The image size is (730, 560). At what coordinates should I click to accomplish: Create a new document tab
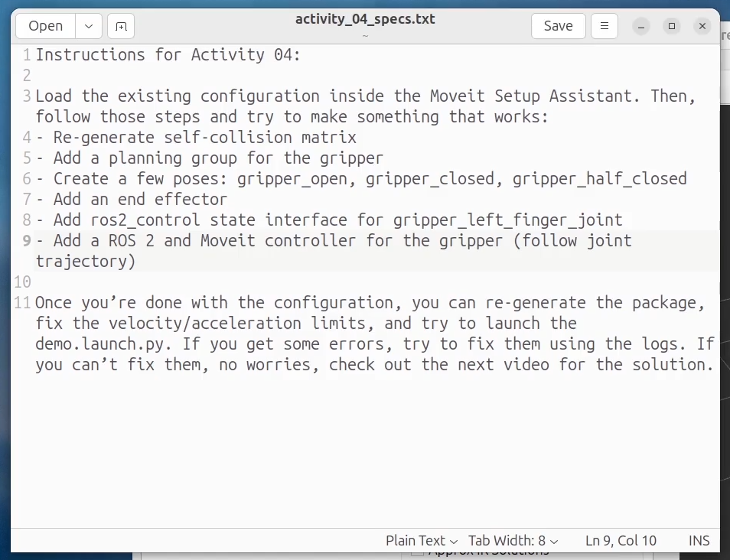(121, 26)
